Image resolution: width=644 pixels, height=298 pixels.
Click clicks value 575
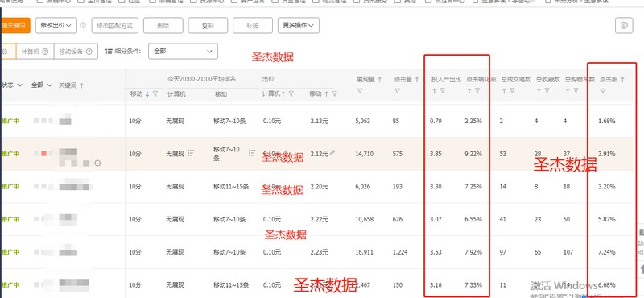pos(398,154)
